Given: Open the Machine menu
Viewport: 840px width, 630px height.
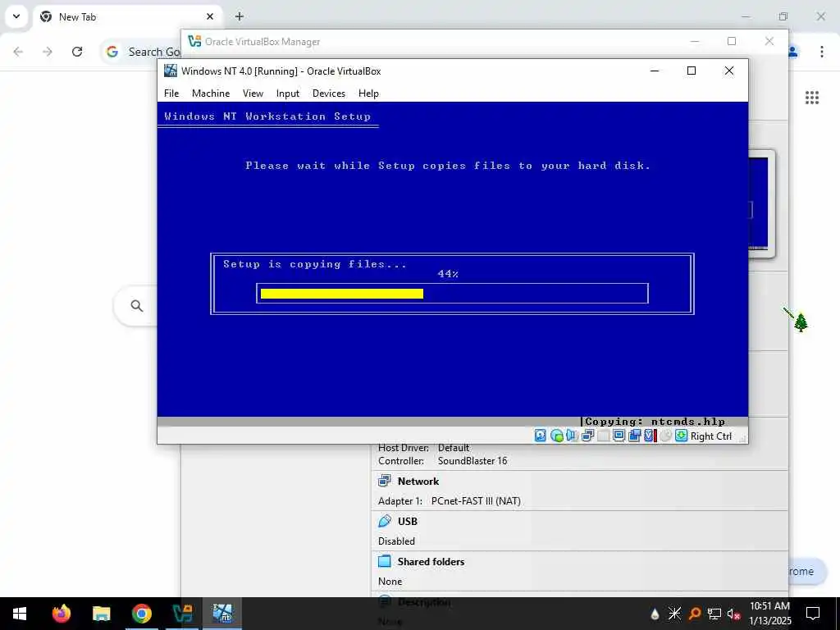Looking at the screenshot, I should click(211, 94).
